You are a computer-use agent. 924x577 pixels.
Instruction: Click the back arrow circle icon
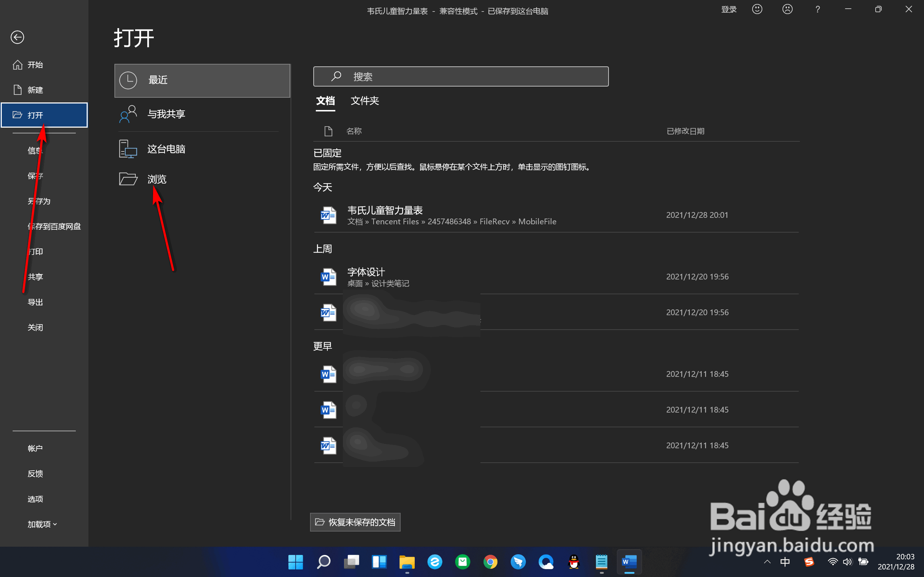coord(17,38)
